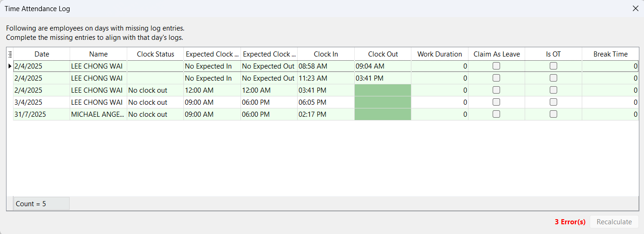This screenshot has width=644, height=234.
Task: Click the Break Time column header
Action: (x=610, y=54)
